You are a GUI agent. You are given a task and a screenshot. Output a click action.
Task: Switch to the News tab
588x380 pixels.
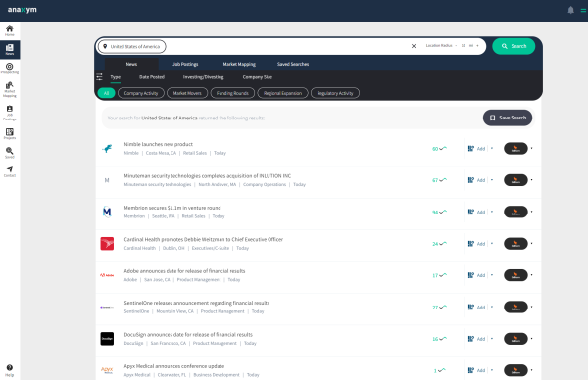pyautogui.click(x=131, y=64)
